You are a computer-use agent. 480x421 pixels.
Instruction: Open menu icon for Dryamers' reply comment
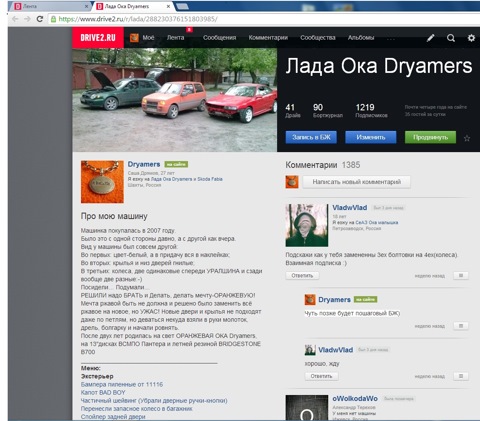coord(461,326)
